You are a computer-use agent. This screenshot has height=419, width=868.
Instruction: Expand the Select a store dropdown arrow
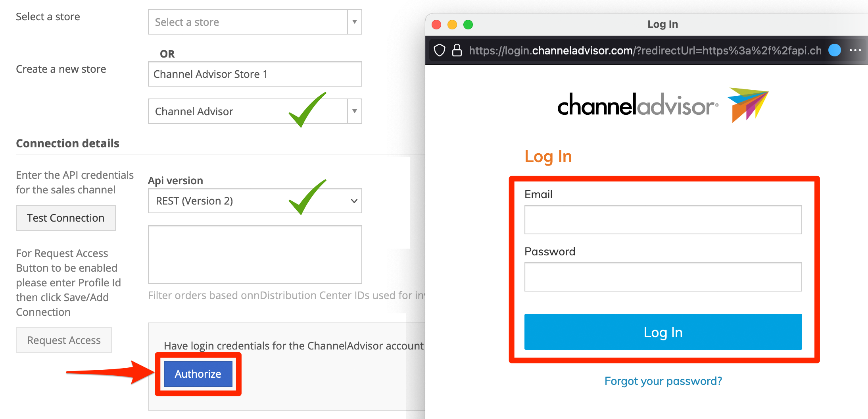[355, 22]
